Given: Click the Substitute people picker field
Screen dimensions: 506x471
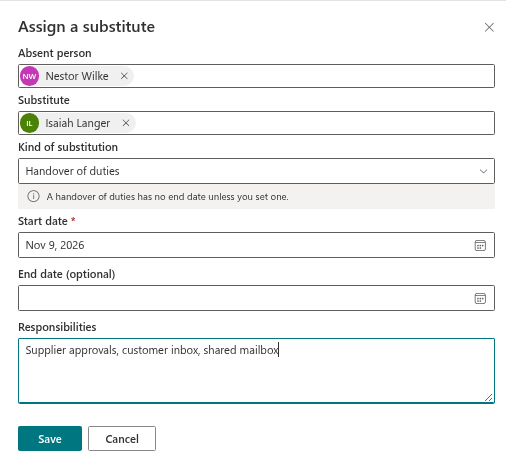Looking at the screenshot, I should (256, 123).
